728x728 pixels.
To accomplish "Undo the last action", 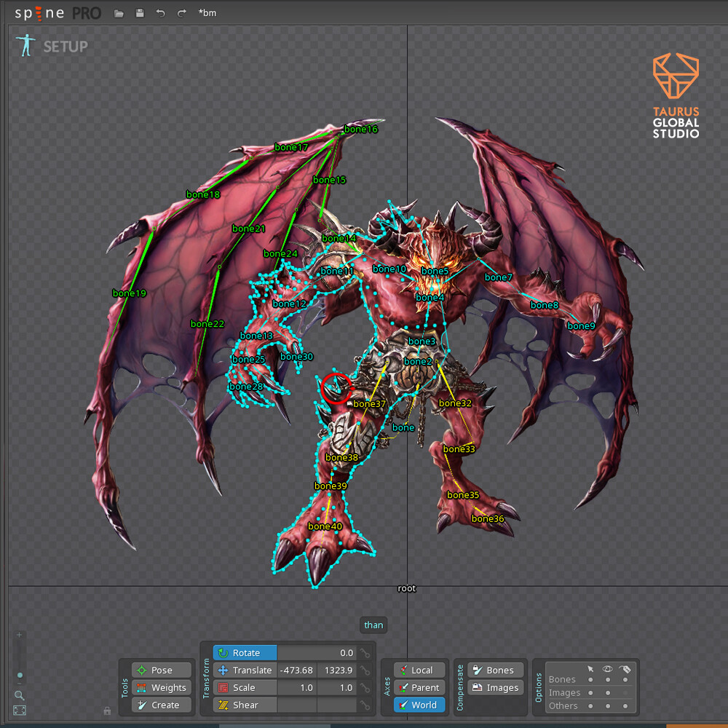I will point(161,12).
